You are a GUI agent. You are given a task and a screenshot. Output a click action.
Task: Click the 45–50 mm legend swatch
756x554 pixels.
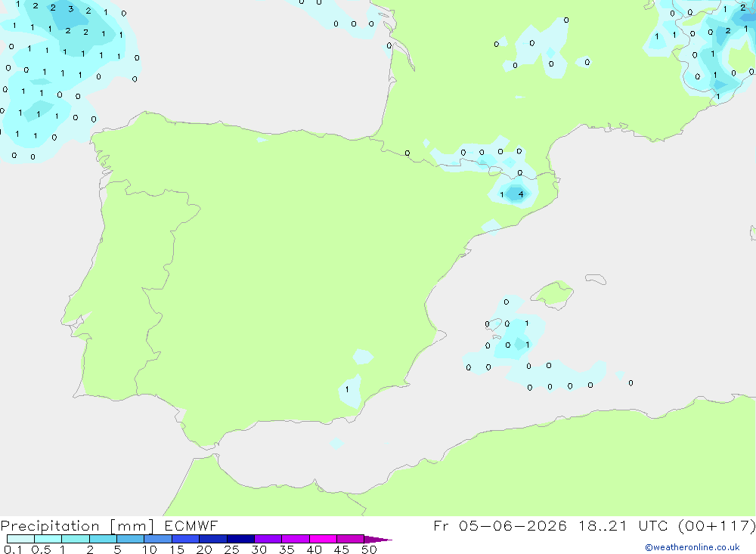point(351,539)
